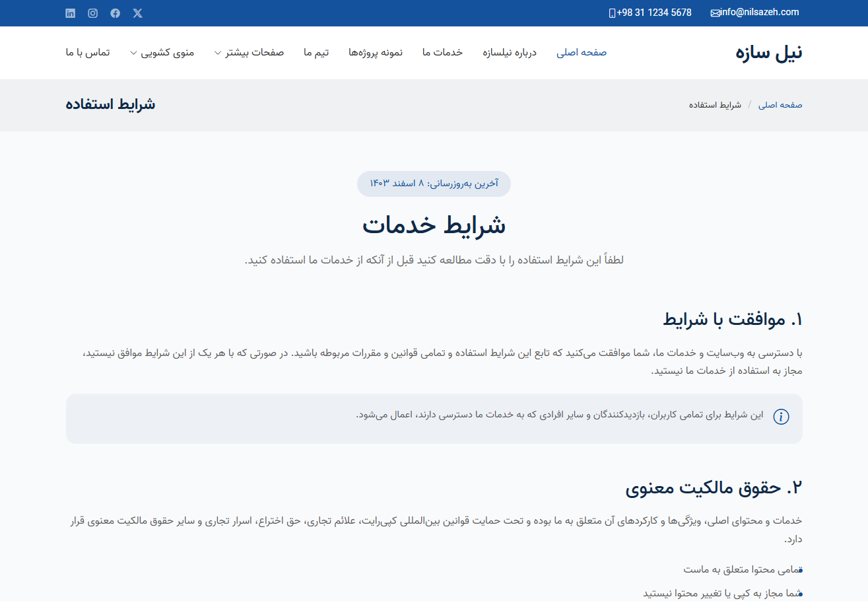This screenshot has height=601, width=868.
Task: Click the صفحه اصلی breadcrumb link
Action: point(780,104)
